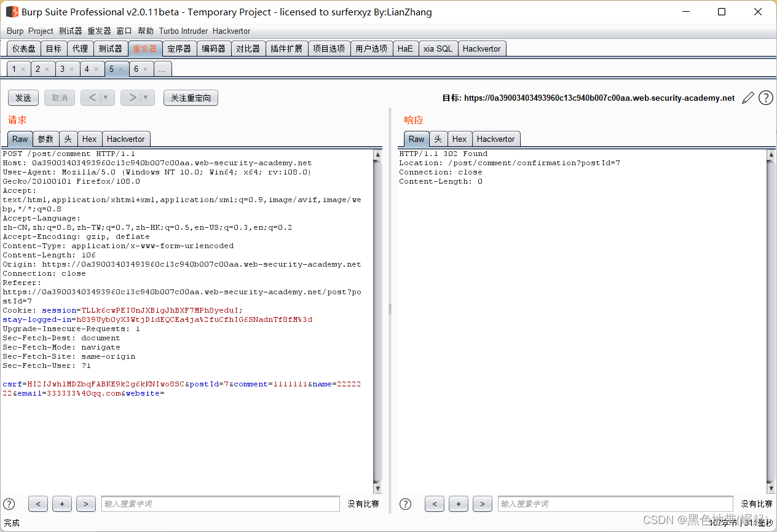Close repeater tab 3
The image size is (777, 532).
click(x=71, y=69)
